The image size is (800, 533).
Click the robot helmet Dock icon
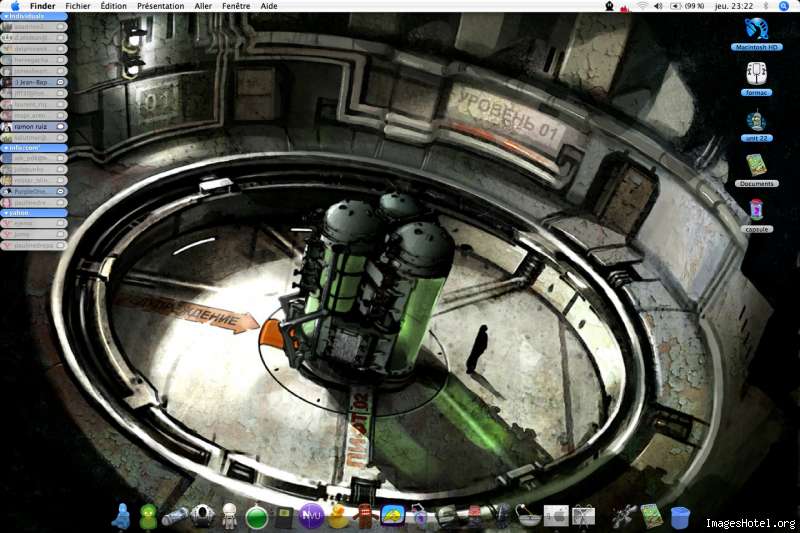pyautogui.click(x=202, y=516)
